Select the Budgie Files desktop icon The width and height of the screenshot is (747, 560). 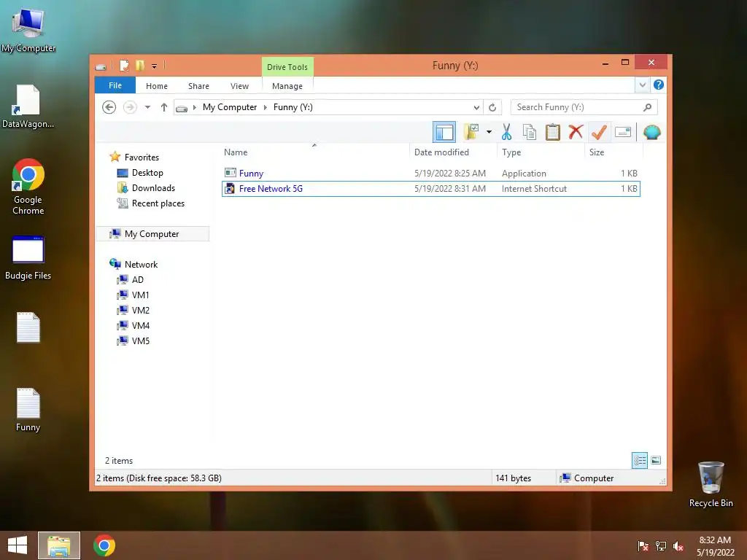[x=28, y=257]
